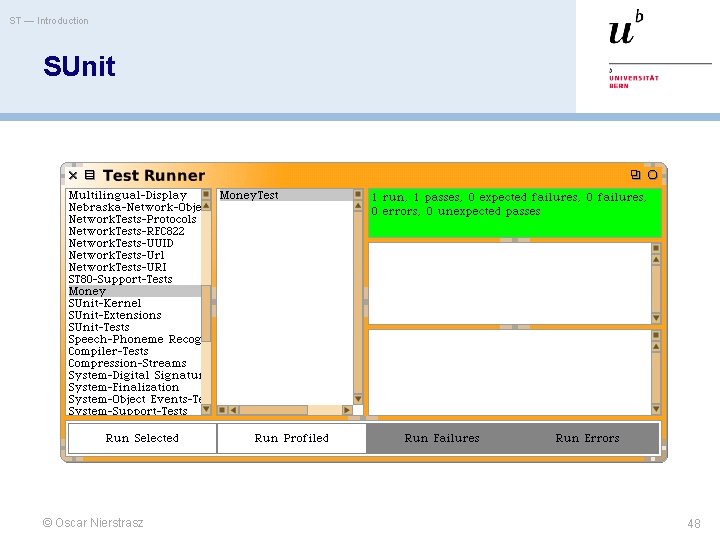Click the Run Failures button
720x540 pixels.
click(x=442, y=438)
